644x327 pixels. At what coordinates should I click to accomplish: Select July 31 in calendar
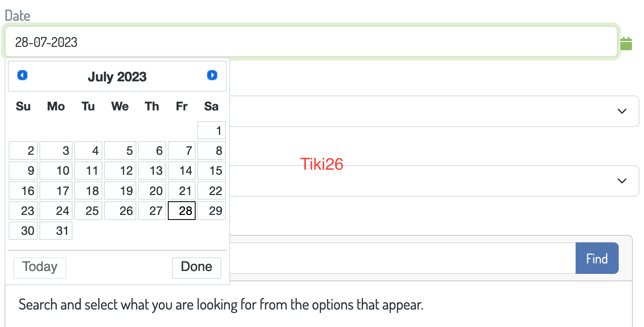coord(56,230)
